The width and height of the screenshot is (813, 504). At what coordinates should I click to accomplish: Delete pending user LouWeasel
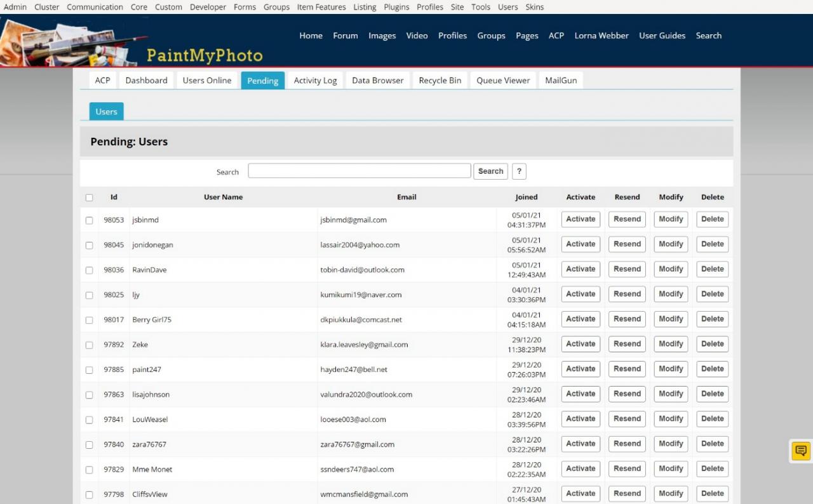click(712, 419)
